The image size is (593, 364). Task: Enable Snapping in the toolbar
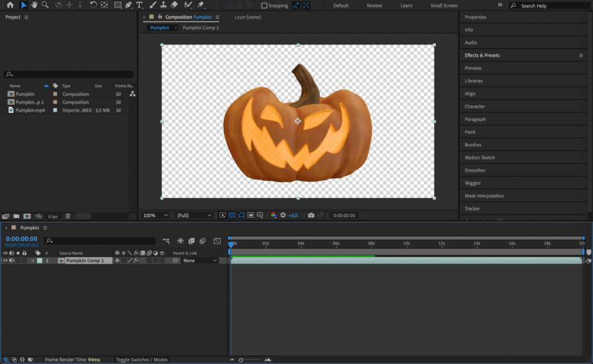(x=265, y=5)
